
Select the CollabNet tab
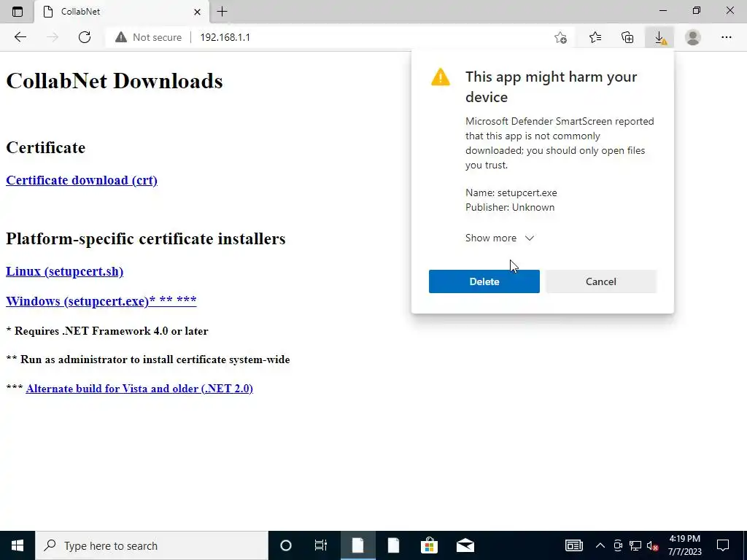coord(122,12)
